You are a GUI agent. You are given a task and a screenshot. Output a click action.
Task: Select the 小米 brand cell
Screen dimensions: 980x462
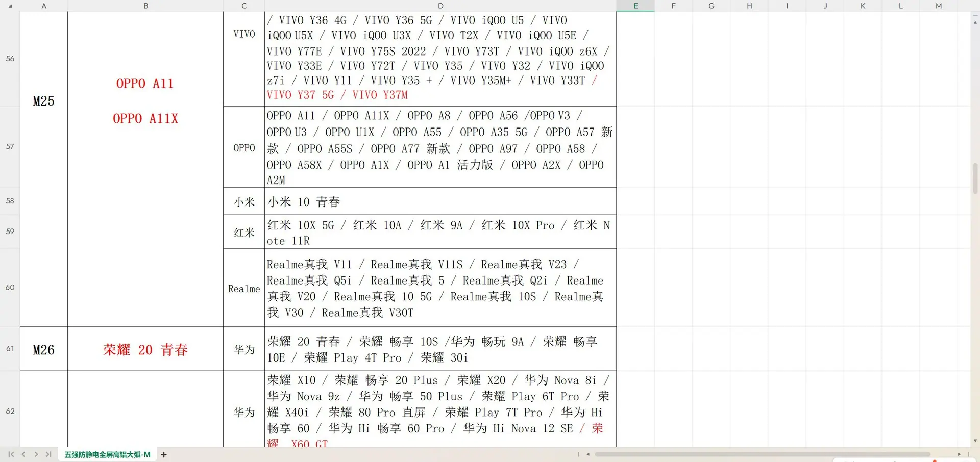[x=244, y=201]
